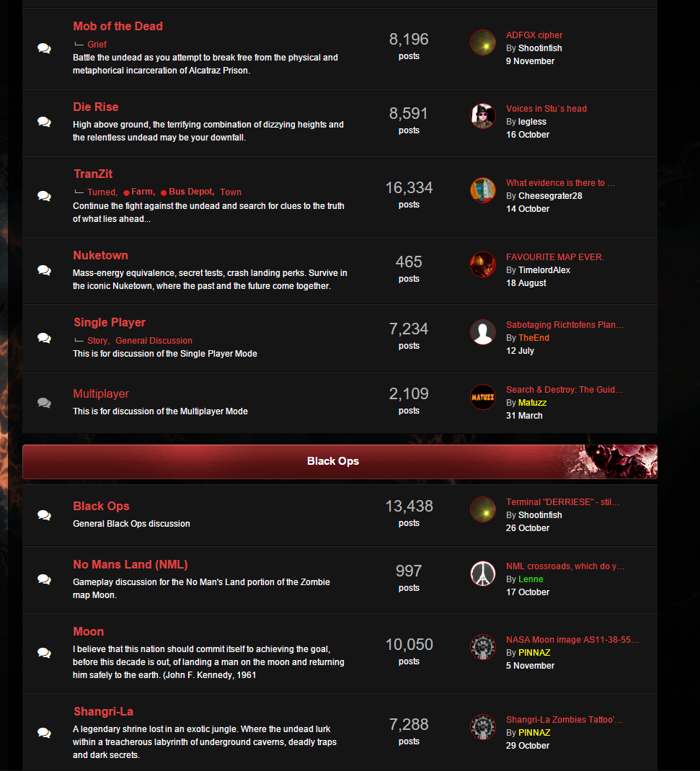Open the Shangri-La forum title

[x=103, y=711]
